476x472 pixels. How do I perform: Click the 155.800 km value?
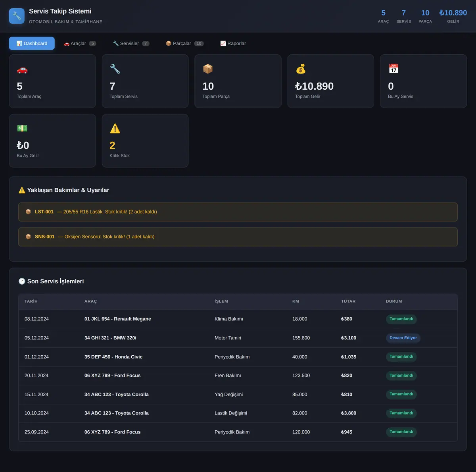tap(301, 338)
